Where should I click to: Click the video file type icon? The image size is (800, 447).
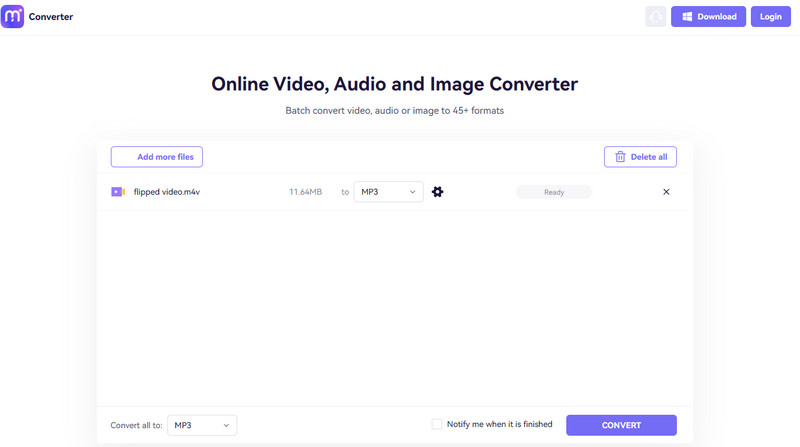118,192
